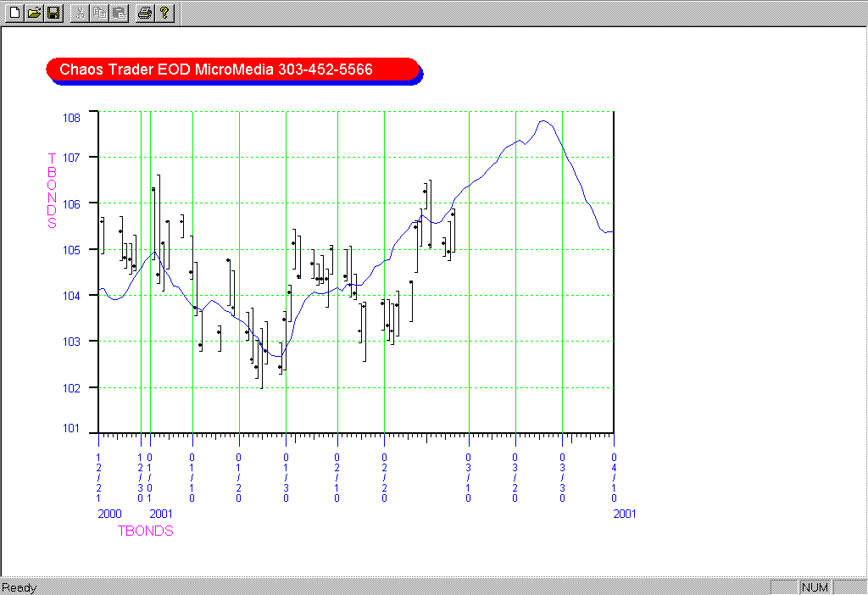Click the 101 price axis label
Viewport: 868px width, 595px height.
coord(71,428)
